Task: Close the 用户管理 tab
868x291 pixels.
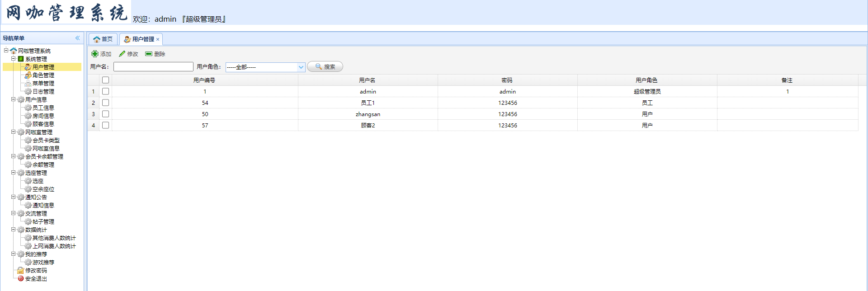Action: pos(158,39)
